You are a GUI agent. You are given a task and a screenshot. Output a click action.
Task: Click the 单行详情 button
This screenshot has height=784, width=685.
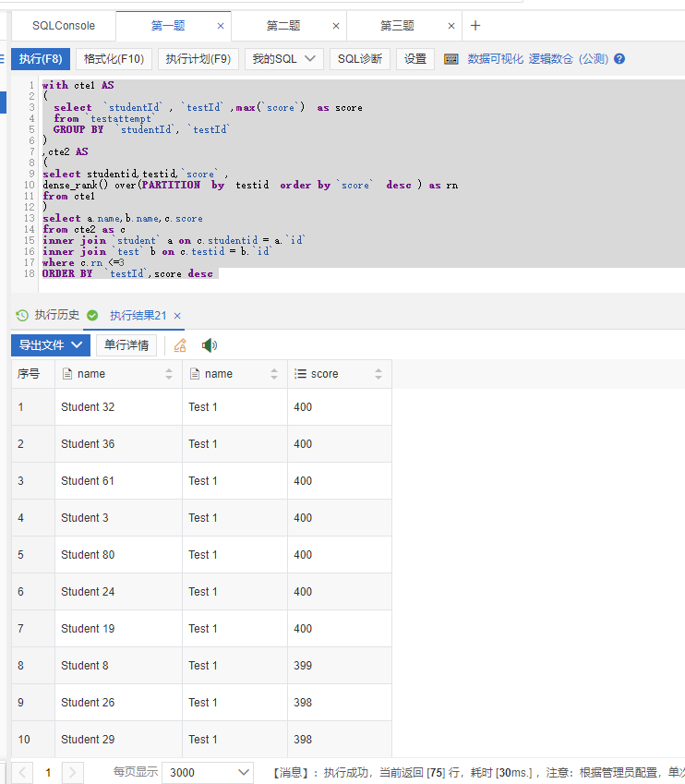(126, 345)
